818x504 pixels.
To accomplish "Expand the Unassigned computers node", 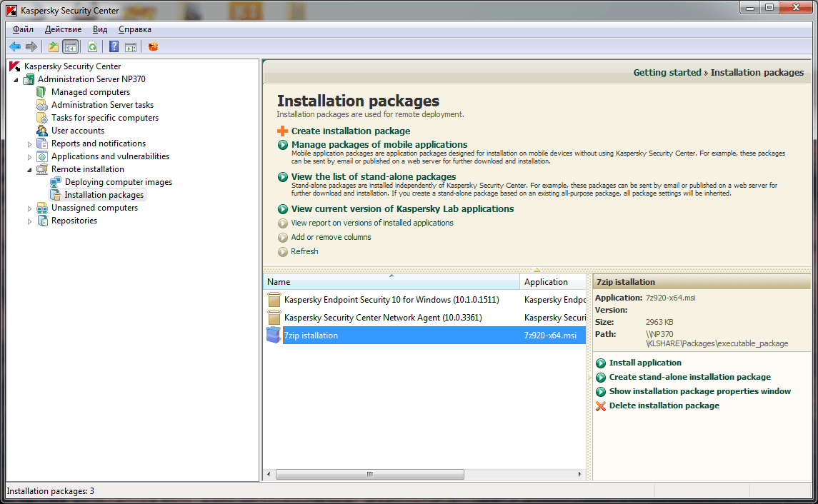I will (29, 208).
